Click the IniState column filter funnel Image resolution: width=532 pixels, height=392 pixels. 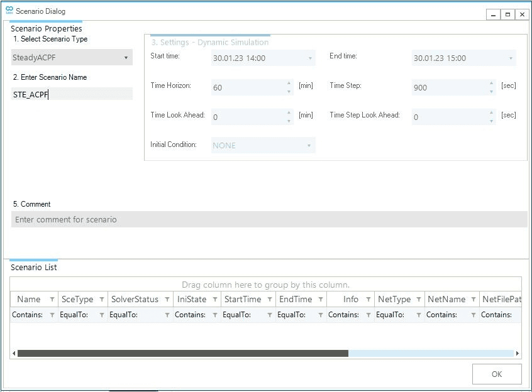tap(215, 300)
